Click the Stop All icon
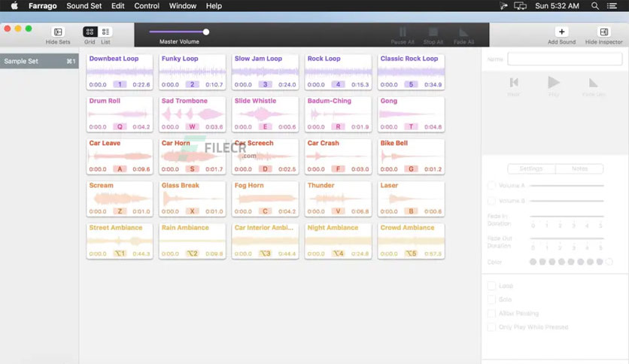 [433, 32]
